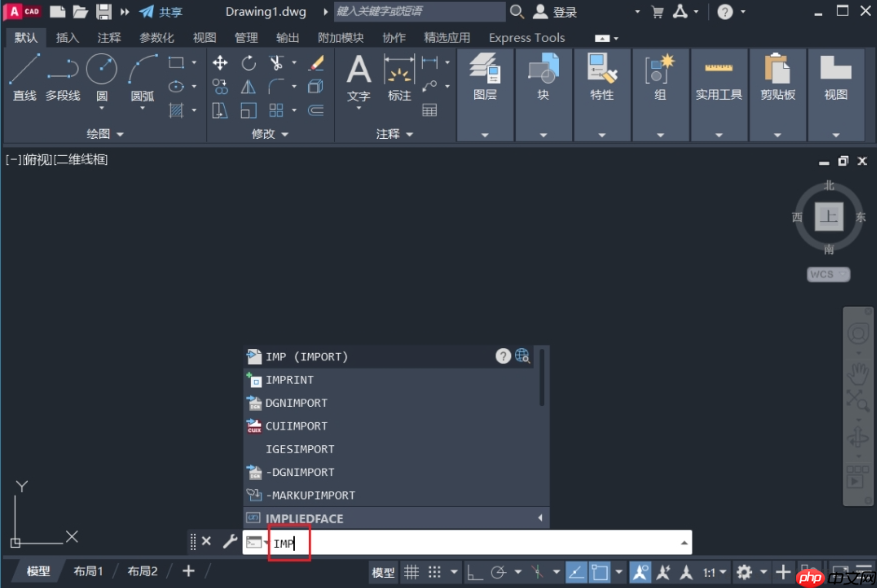This screenshot has width=877, height=588.
Task: Select the Copy tool icon
Action: pos(220,86)
